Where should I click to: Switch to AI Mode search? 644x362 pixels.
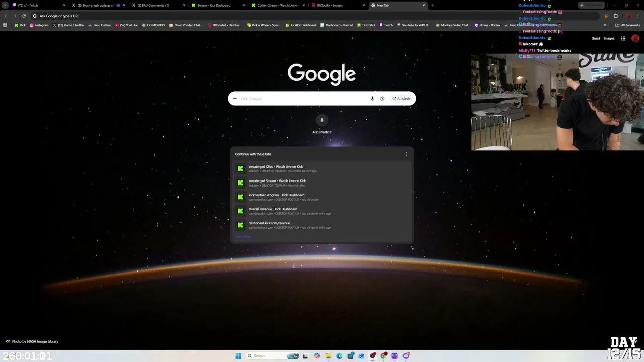pos(401,99)
